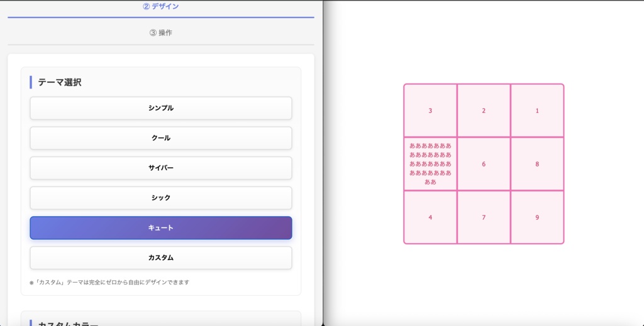
Task: Click the grid cell numbered 4
Action: [430, 217]
